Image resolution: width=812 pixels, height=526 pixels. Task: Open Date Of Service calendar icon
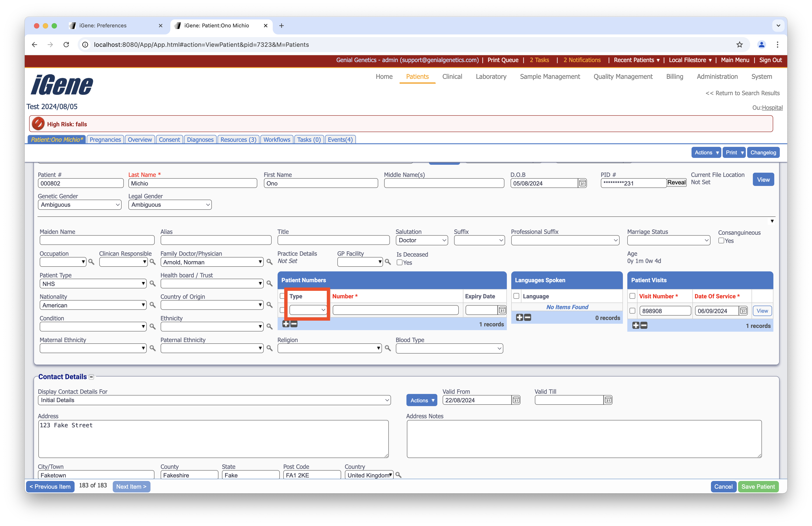coord(743,311)
